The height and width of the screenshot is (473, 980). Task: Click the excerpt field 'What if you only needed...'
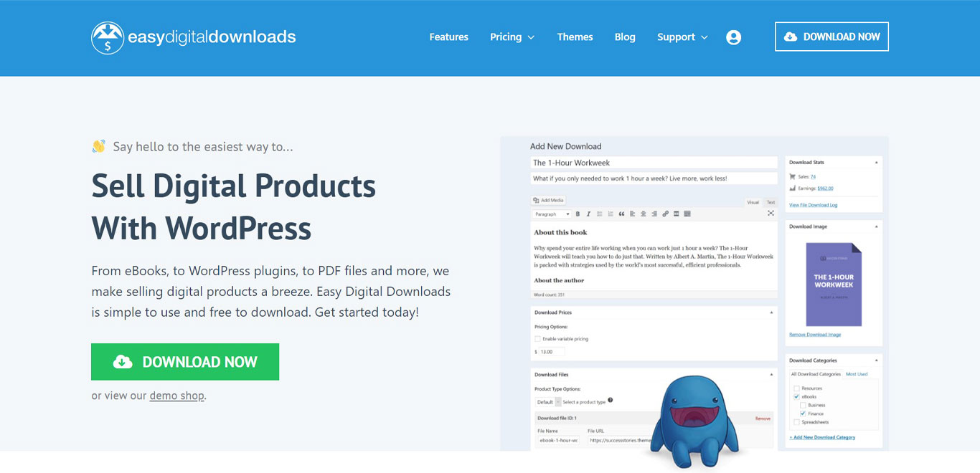click(x=654, y=178)
